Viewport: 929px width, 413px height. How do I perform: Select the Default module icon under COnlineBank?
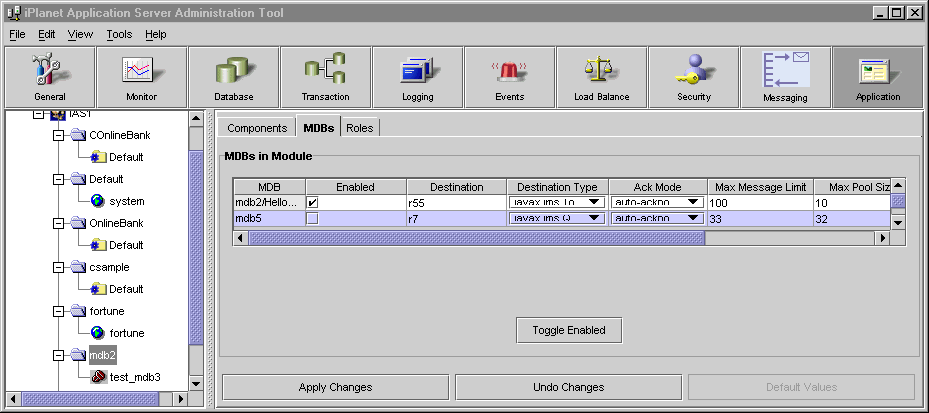tap(98, 157)
